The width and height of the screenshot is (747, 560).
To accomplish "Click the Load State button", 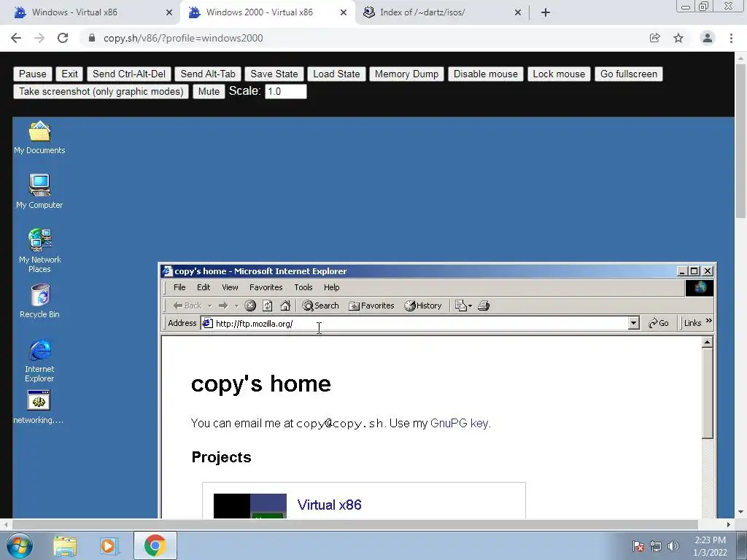I will pos(336,74).
